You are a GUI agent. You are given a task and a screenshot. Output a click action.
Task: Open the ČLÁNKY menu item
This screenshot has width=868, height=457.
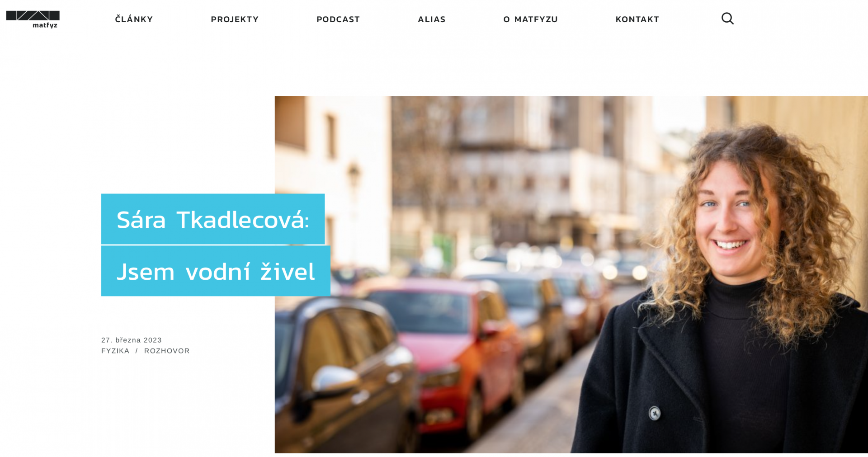click(134, 19)
